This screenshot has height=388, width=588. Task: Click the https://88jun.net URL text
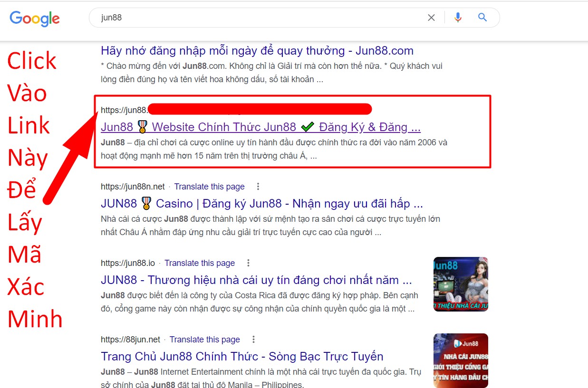[130, 339]
